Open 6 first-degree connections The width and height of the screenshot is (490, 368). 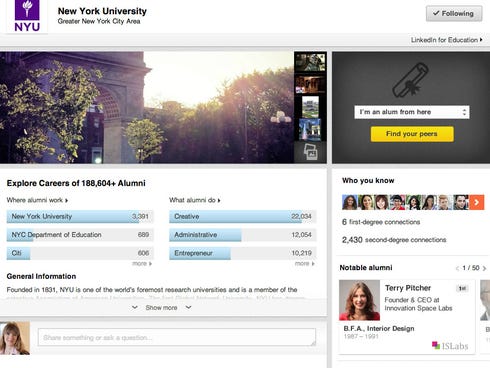coord(381,222)
